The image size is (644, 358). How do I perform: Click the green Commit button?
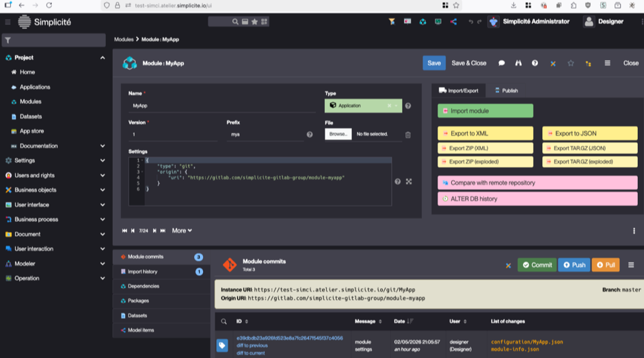click(x=537, y=265)
